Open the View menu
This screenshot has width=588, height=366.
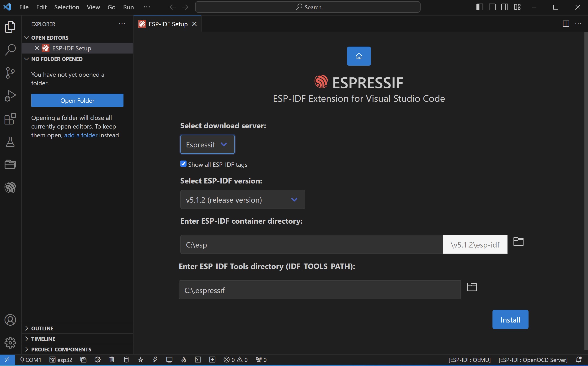tap(93, 7)
